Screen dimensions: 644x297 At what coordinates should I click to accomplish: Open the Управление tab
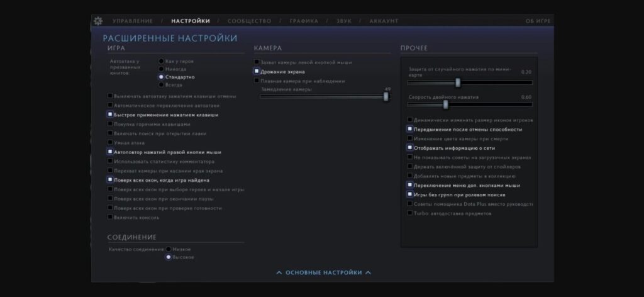click(133, 21)
